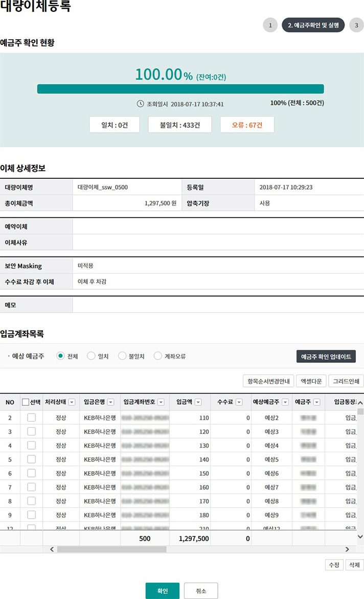Tick the select-all checkbox in 선택 header
The height and width of the screenshot is (599, 364).
[x=26, y=402]
